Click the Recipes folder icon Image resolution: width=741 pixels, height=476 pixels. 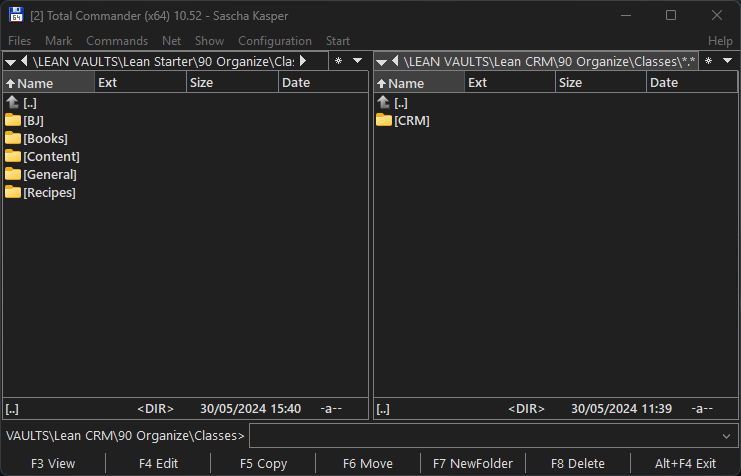tap(13, 192)
